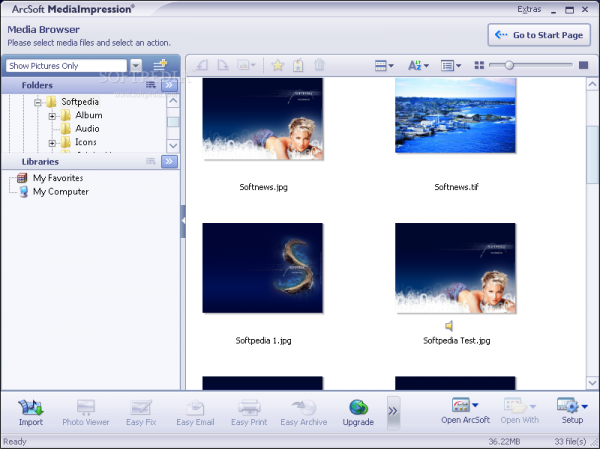The width and height of the screenshot is (600, 449).
Task: Expand more actions with bottom toolbar chevron
Action: [393, 409]
